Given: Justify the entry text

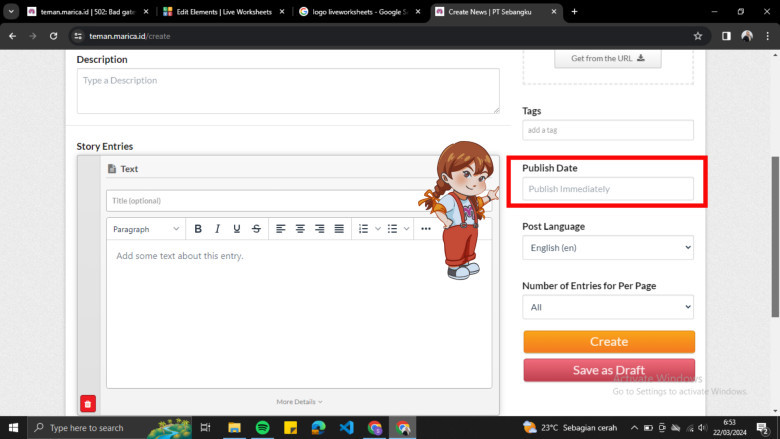Looking at the screenshot, I should [339, 229].
